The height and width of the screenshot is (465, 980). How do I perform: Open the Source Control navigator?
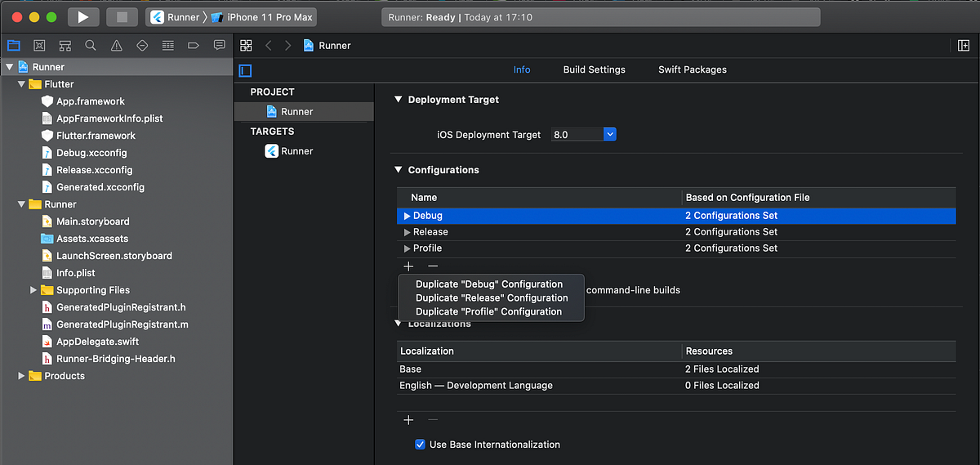coord(39,46)
